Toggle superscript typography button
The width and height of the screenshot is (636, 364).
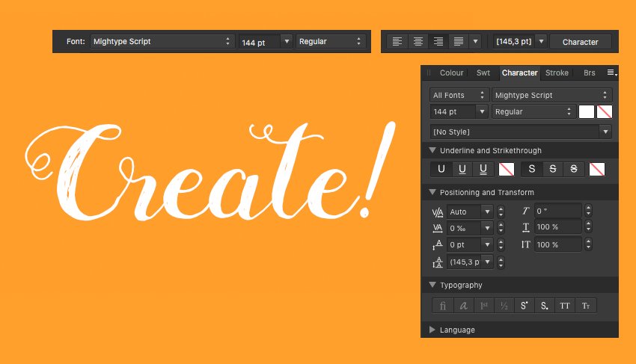524,306
